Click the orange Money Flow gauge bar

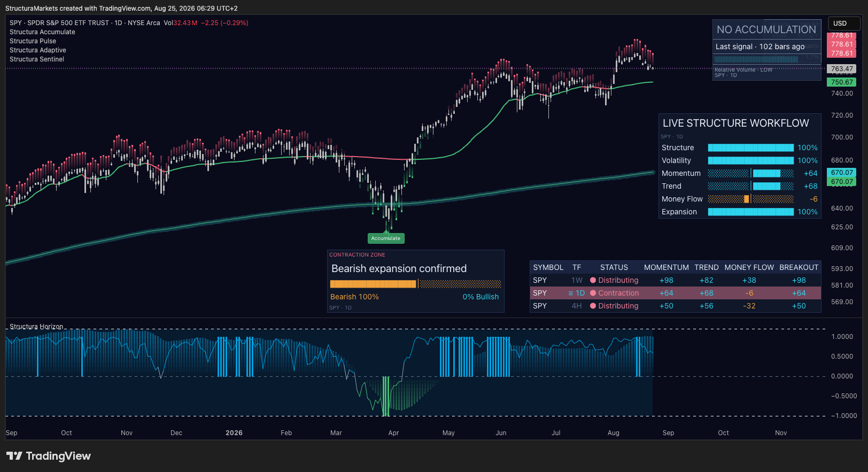click(x=751, y=199)
